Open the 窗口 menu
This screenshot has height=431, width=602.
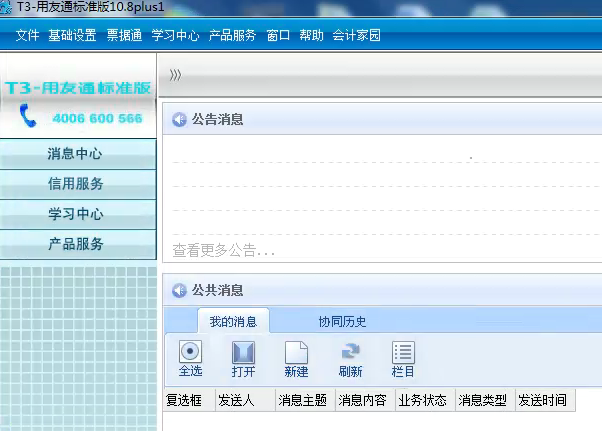pos(278,35)
